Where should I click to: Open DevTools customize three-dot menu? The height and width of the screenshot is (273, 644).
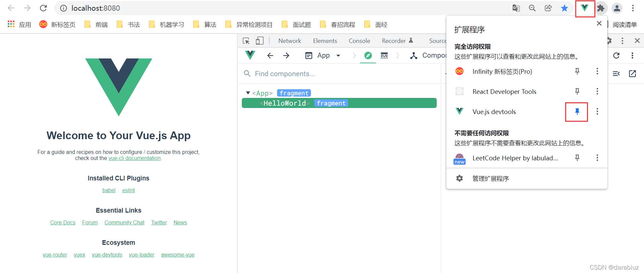pos(622,41)
